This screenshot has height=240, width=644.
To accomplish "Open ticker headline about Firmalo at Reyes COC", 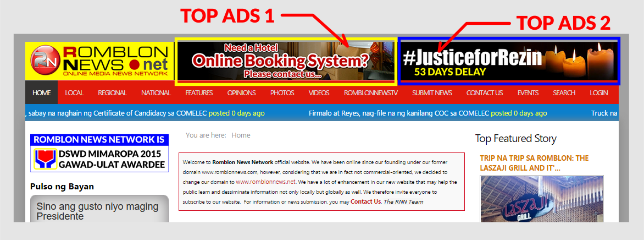I will 399,113.
